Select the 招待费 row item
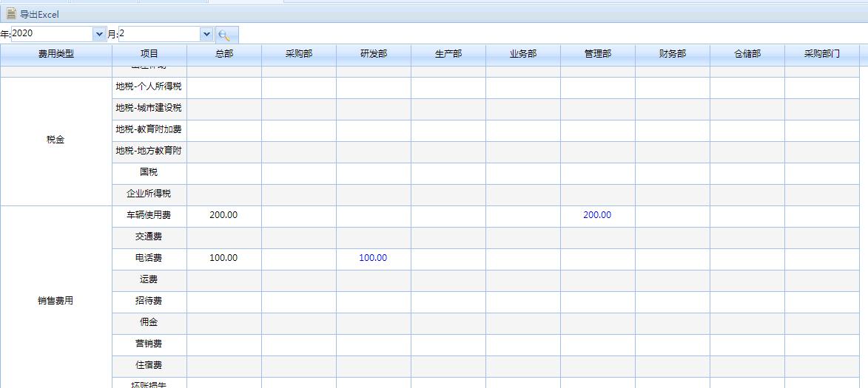The height and width of the screenshot is (388, 868). click(149, 302)
